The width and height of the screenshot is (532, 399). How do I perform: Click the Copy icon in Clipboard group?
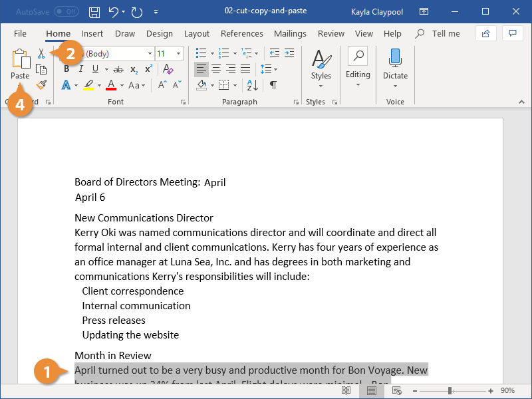click(x=41, y=69)
